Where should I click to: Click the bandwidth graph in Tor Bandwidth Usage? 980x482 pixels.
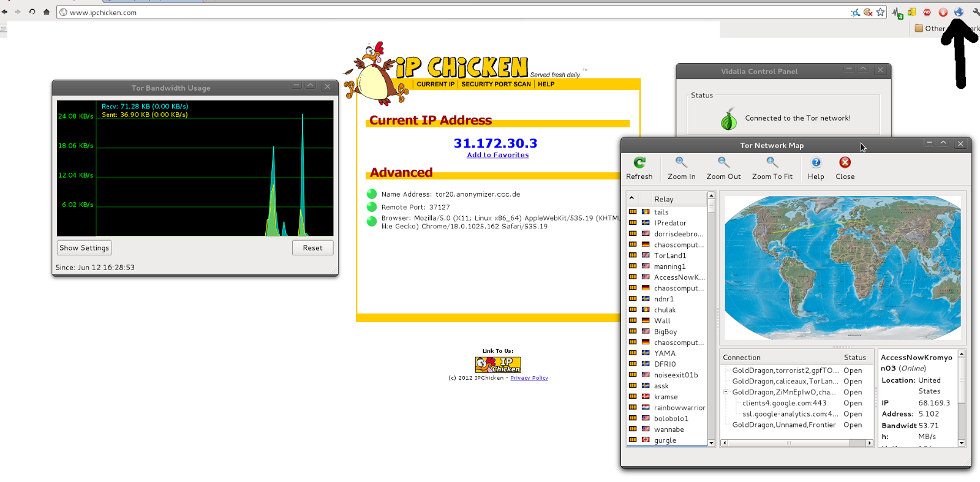tap(195, 168)
